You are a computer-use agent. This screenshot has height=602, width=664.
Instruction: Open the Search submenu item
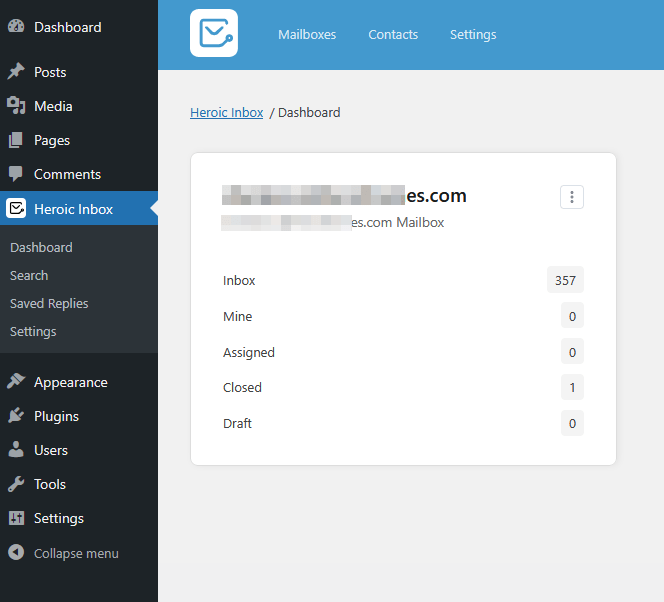click(29, 276)
